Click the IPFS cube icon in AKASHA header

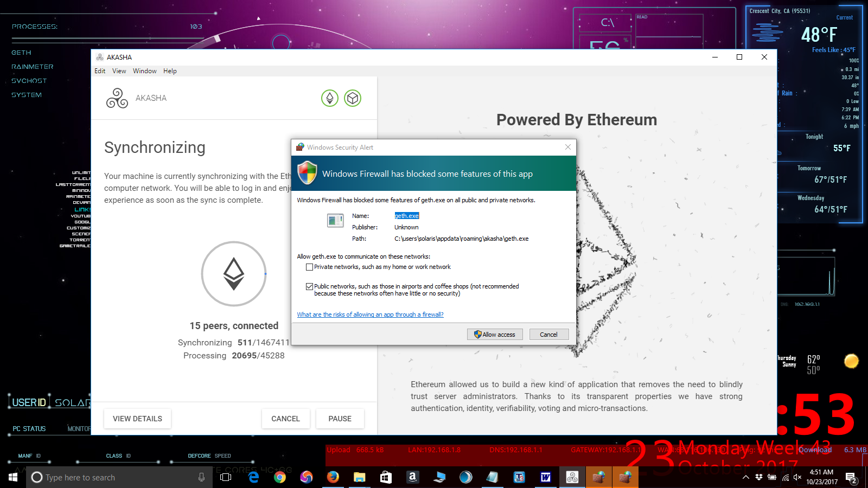pyautogui.click(x=353, y=98)
